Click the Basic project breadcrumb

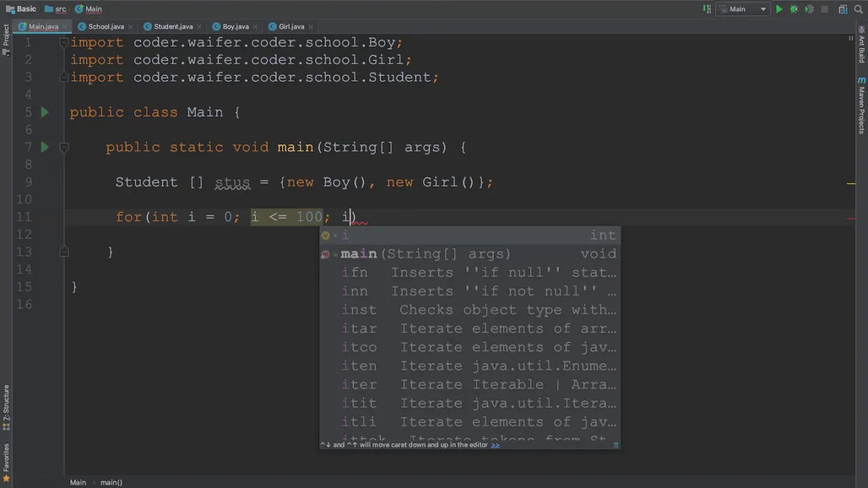coord(21,9)
